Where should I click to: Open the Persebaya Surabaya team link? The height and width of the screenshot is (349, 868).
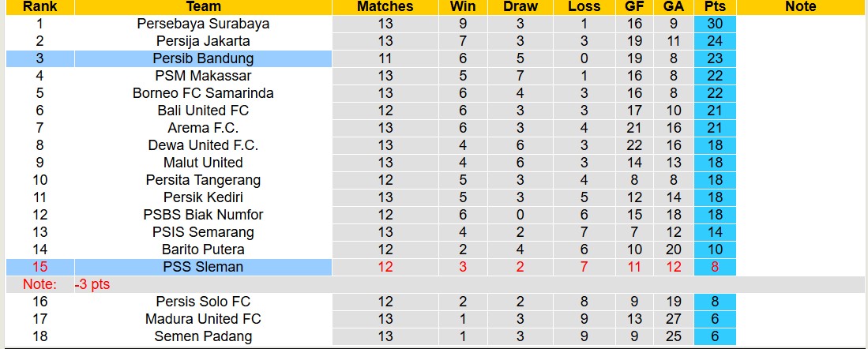[x=203, y=24]
